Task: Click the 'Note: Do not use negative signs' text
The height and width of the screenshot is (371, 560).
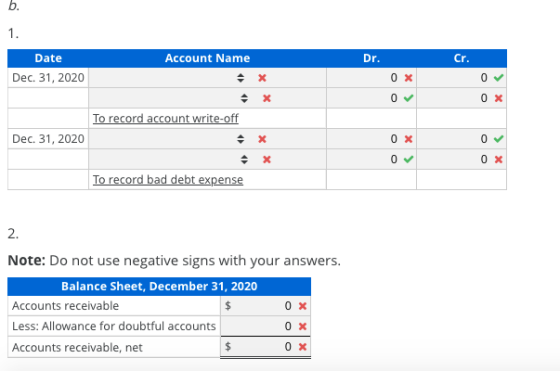Action: pyautogui.click(x=174, y=261)
